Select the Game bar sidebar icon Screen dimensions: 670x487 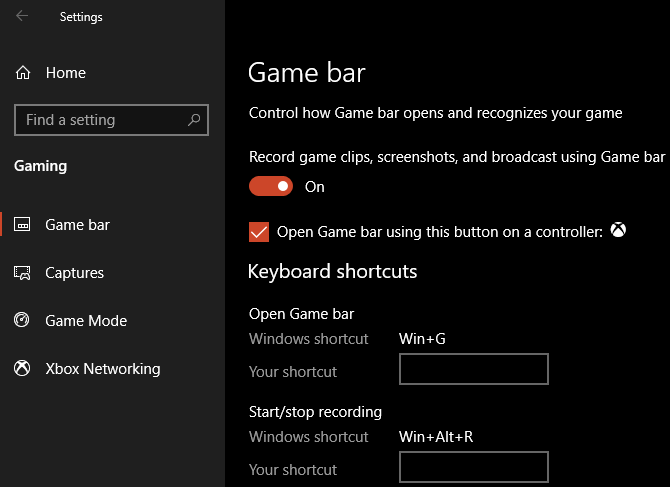tap(22, 224)
